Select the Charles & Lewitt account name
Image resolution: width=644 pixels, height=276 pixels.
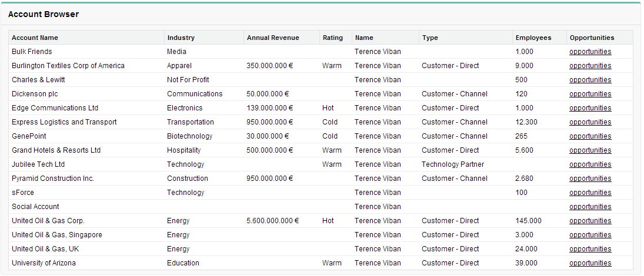[38, 79]
